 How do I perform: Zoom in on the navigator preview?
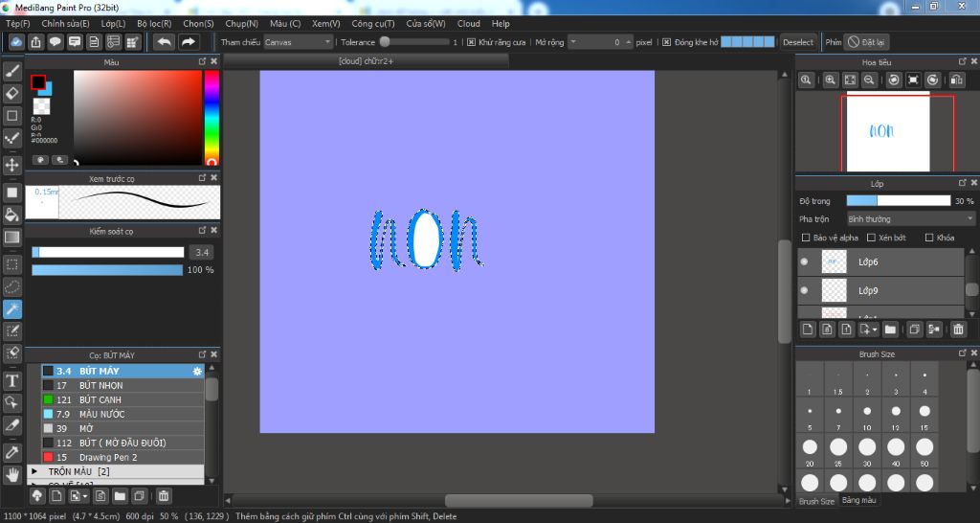[x=830, y=80]
